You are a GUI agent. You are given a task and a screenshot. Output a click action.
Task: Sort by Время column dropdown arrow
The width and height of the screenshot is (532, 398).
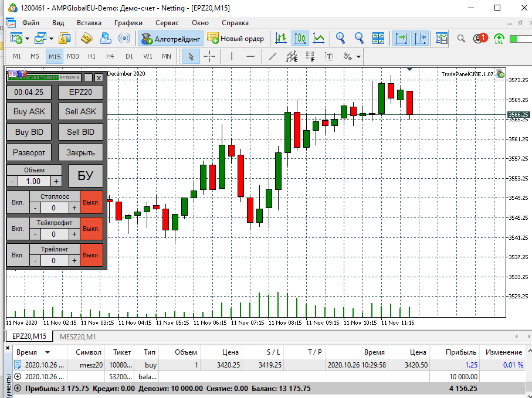click(x=48, y=352)
